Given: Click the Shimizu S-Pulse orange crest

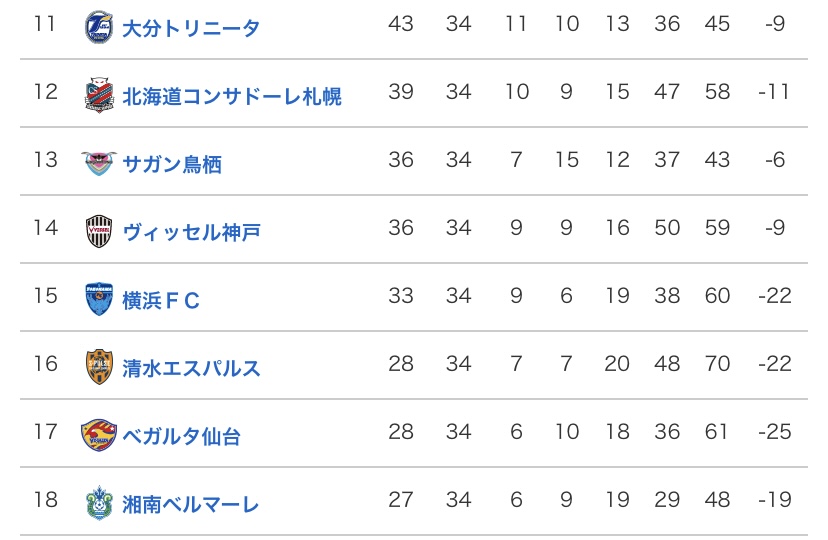Looking at the screenshot, I should point(99,367).
